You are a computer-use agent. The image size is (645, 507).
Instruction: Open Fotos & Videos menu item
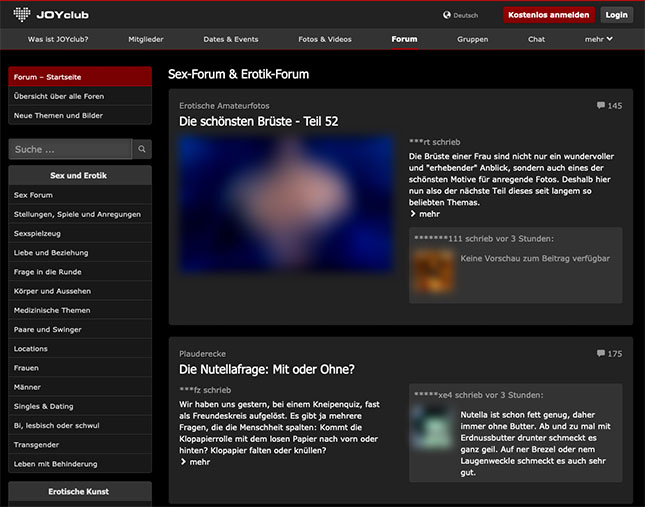coord(325,39)
